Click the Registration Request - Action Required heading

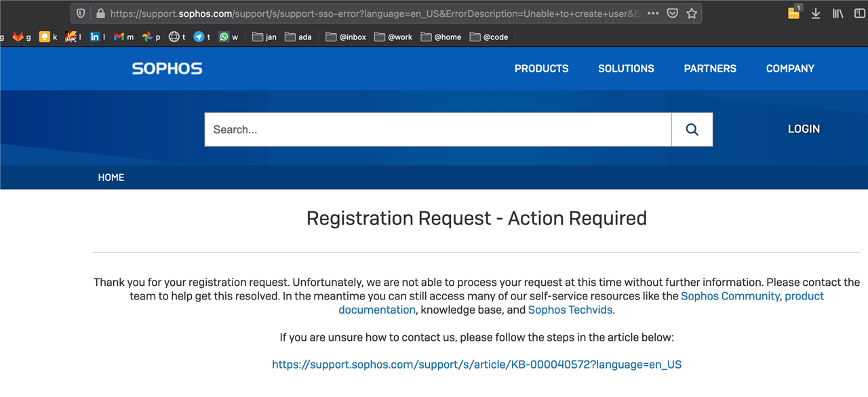[477, 218]
